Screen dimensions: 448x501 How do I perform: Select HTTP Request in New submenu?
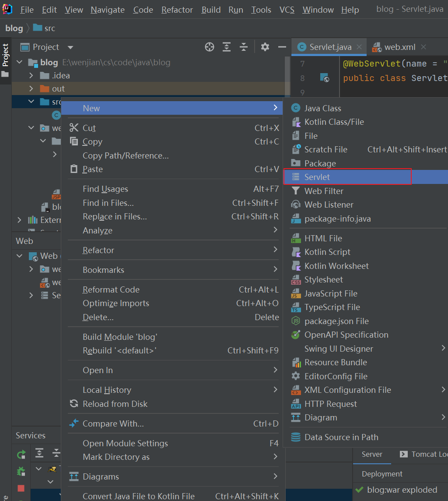[365, 404]
